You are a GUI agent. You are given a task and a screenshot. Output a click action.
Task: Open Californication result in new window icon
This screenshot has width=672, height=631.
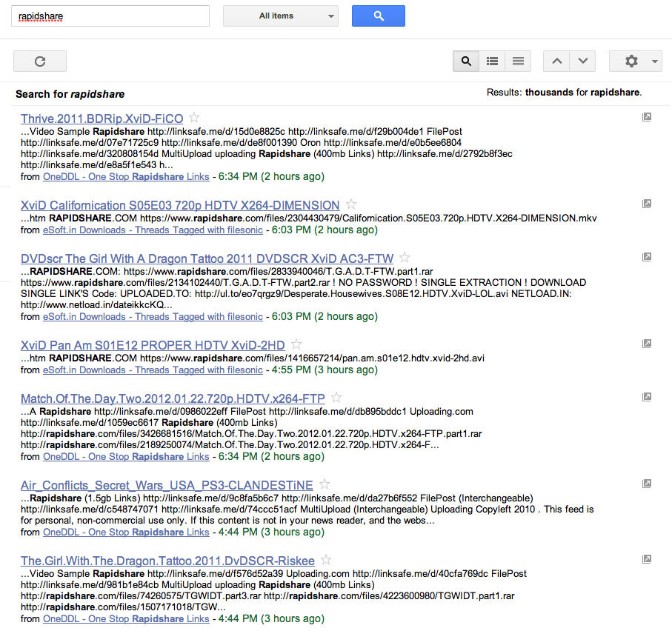pyautogui.click(x=647, y=204)
